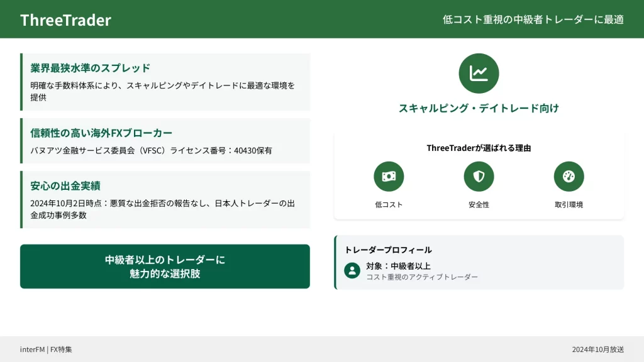Click the スキャルピング・デイトレード向け title text
This screenshot has height=362, width=644.
pyautogui.click(x=479, y=108)
